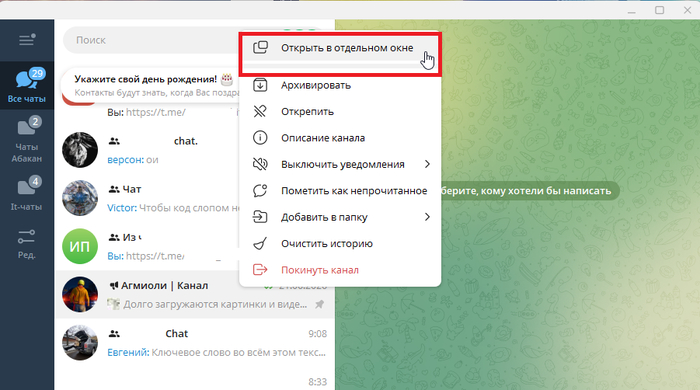Click the broom clear-history icon
Screen dimensions: 700x390
(x=260, y=244)
